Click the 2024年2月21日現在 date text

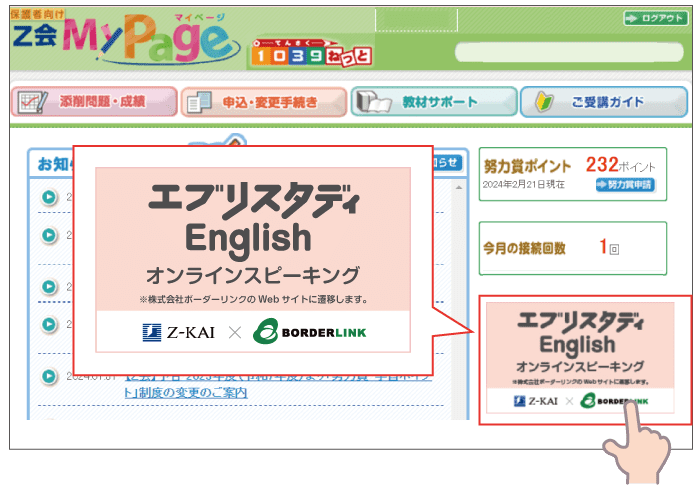(x=523, y=184)
